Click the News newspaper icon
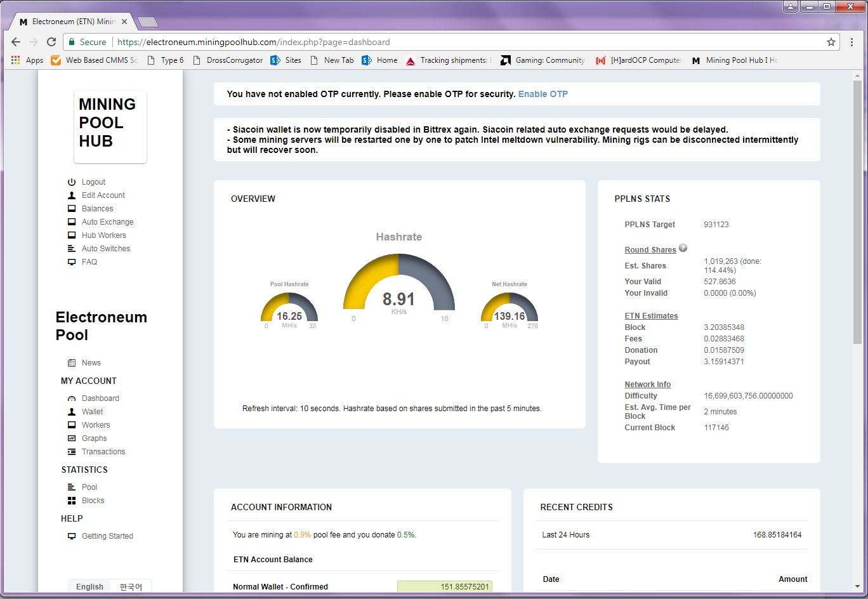This screenshot has width=868, height=599. [72, 363]
